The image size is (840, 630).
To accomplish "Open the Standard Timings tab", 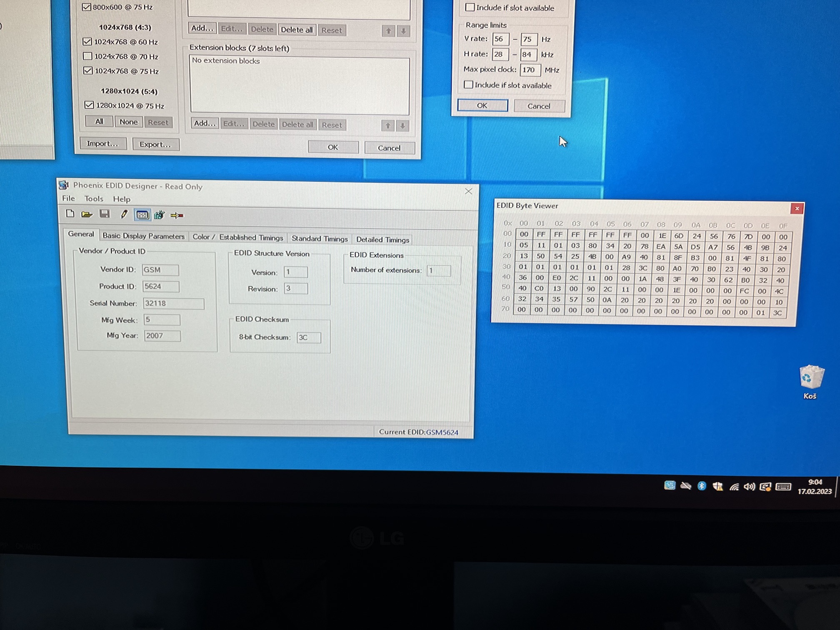I will [x=319, y=238].
